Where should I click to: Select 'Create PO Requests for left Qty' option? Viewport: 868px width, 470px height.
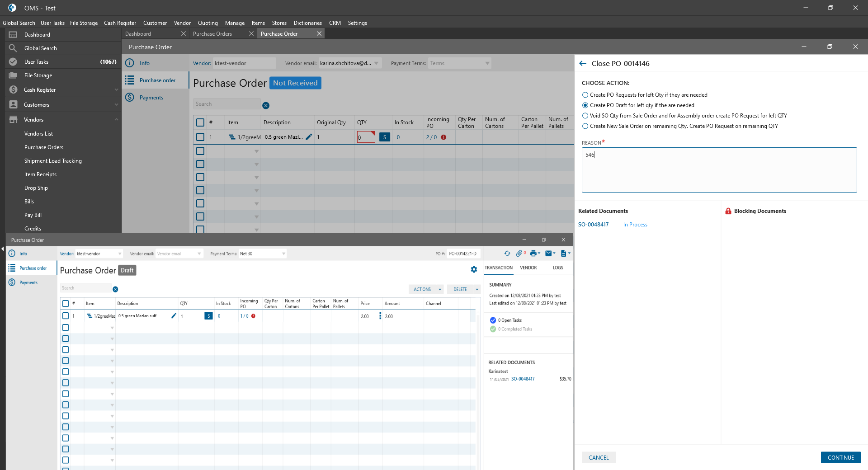(x=585, y=95)
